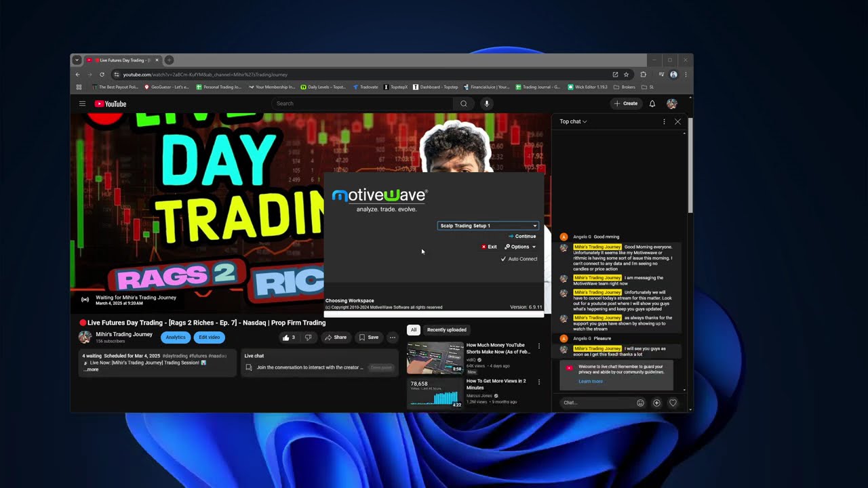Open How To Get More Views thumbnail

435,393
